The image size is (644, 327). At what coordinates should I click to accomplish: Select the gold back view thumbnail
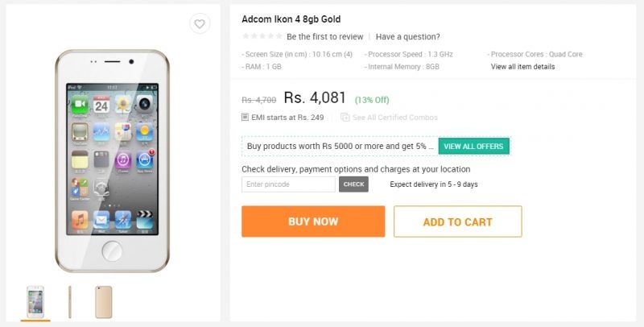(103, 301)
